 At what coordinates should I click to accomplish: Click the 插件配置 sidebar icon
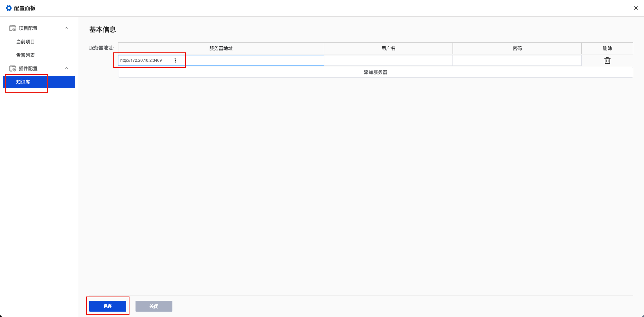[x=12, y=69]
